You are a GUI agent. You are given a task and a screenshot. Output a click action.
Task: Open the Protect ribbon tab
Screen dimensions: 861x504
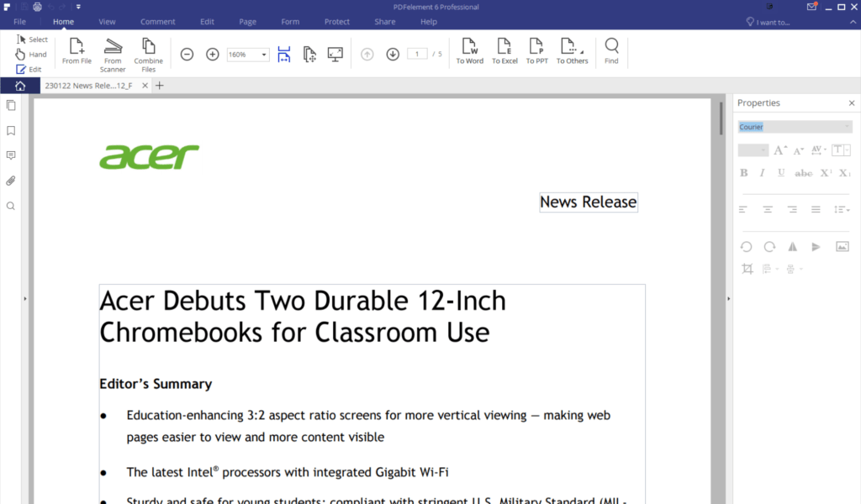[x=337, y=22]
